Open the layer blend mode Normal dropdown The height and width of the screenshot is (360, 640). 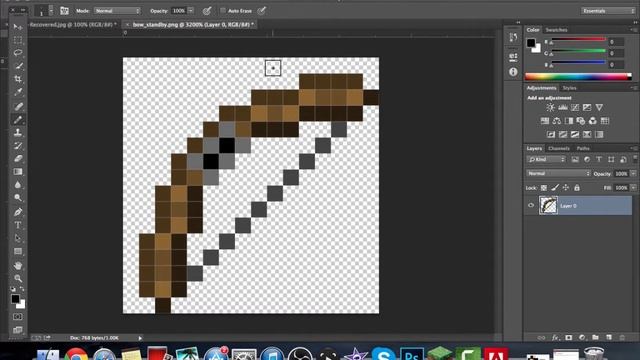[x=558, y=173]
